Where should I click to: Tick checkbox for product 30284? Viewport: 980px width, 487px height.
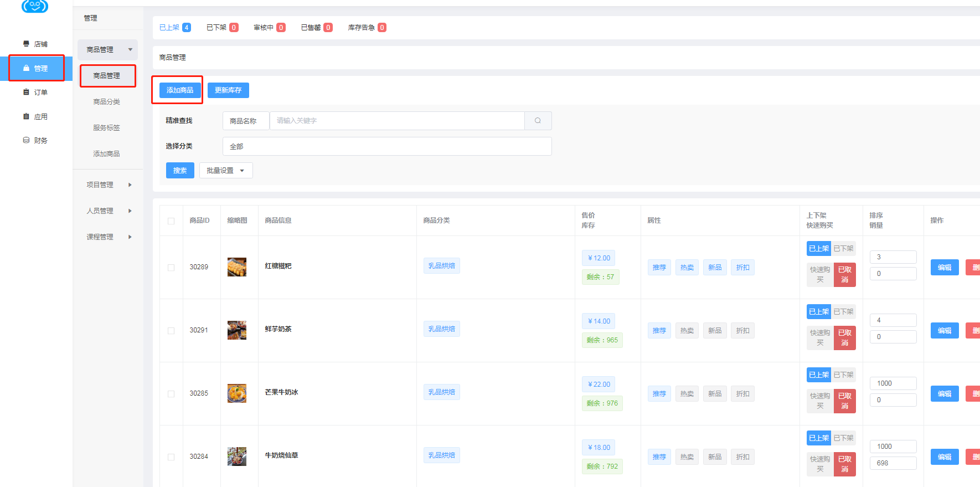(x=171, y=457)
